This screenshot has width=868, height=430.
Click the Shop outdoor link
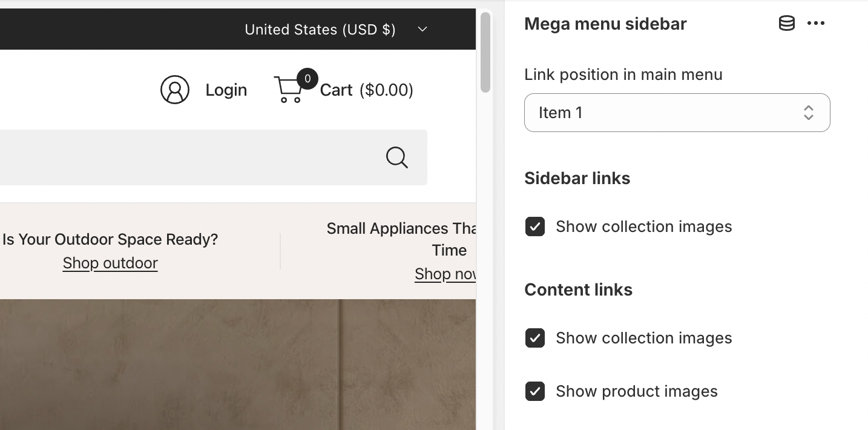click(110, 263)
